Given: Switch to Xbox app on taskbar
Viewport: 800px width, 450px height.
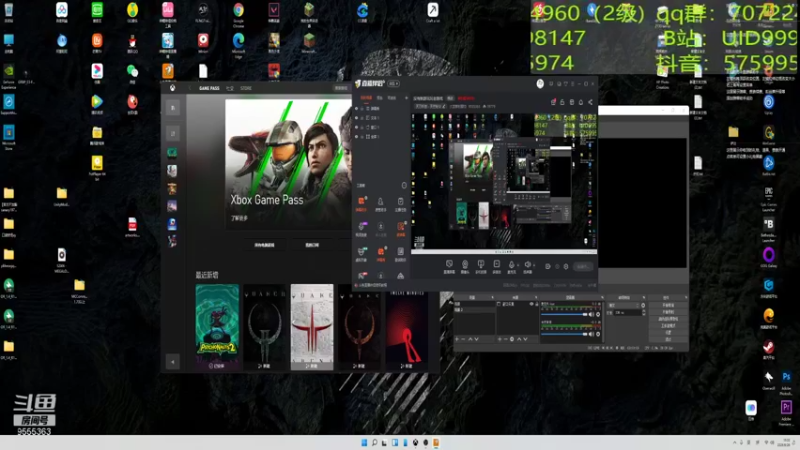Looking at the screenshot, I should (x=415, y=442).
